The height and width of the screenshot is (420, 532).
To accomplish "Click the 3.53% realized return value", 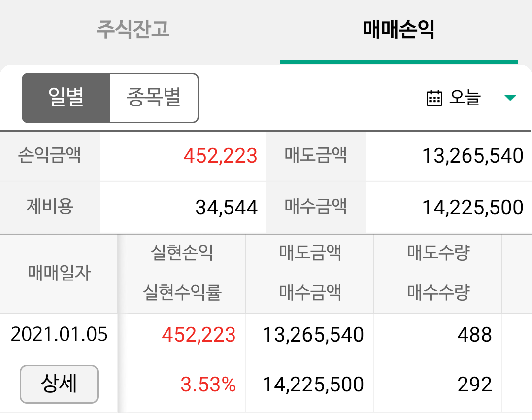I will (208, 385).
